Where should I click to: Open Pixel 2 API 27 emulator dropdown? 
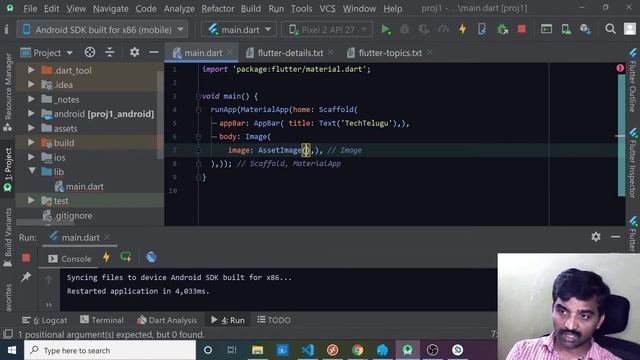tap(327, 29)
